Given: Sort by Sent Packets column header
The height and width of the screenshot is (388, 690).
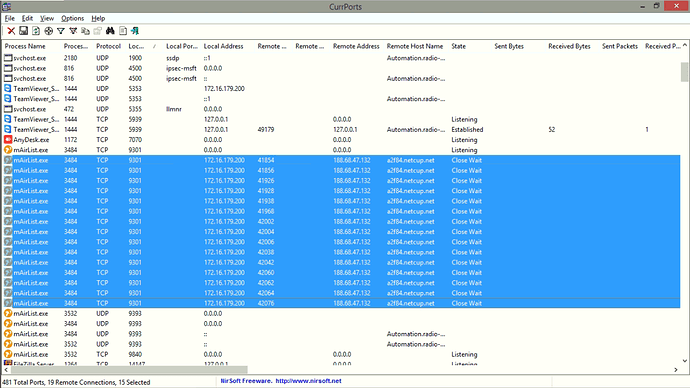Looking at the screenshot, I should (620, 46).
